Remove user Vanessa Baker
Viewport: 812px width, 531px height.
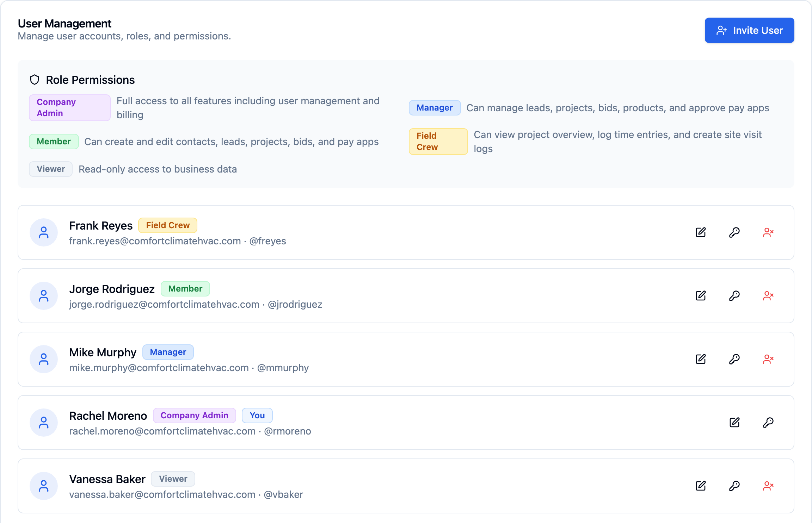768,486
